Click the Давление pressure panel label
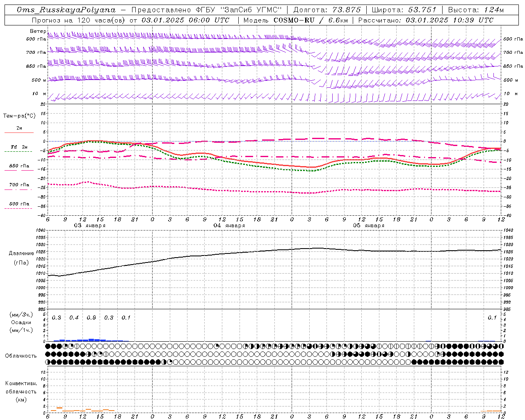 click(21, 253)
